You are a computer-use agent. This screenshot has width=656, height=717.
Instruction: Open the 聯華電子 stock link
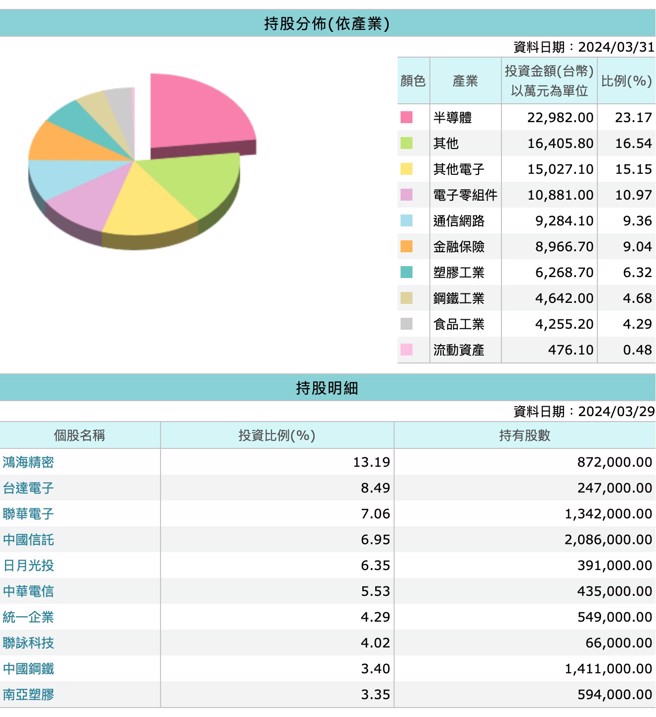tap(28, 514)
